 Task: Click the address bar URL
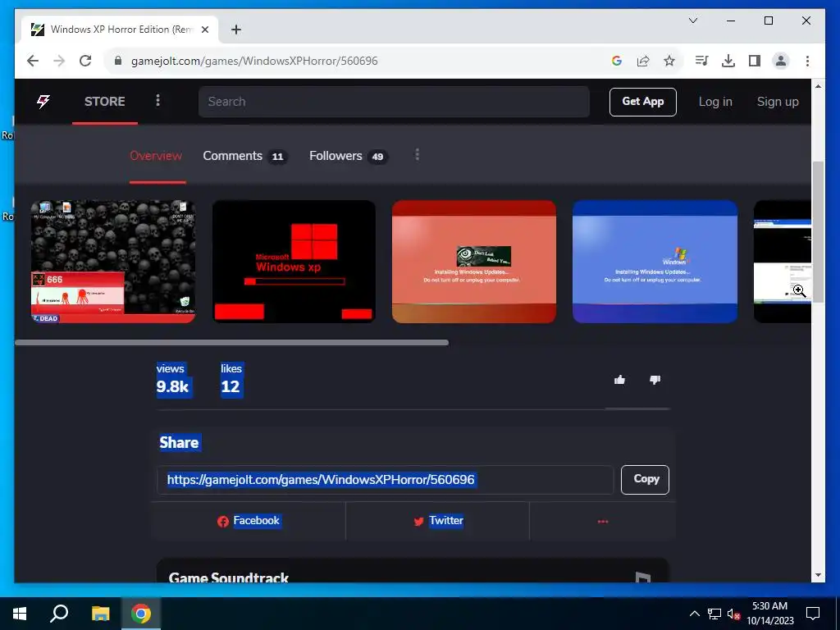254,61
